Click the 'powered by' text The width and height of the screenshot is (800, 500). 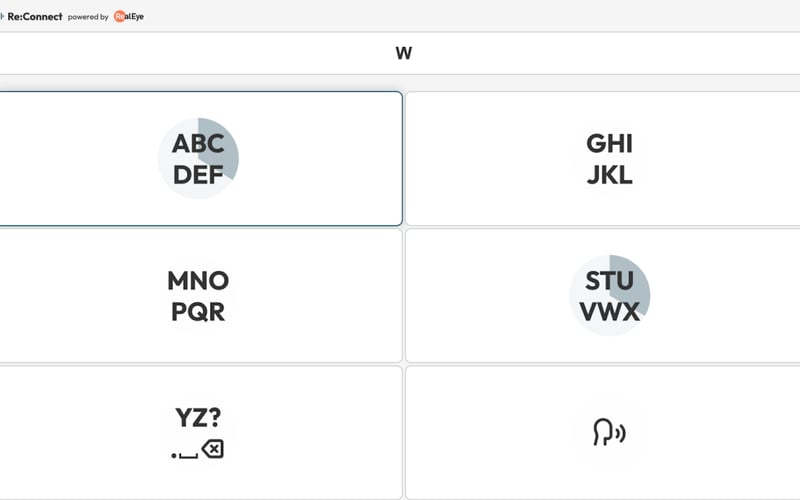[x=88, y=17]
